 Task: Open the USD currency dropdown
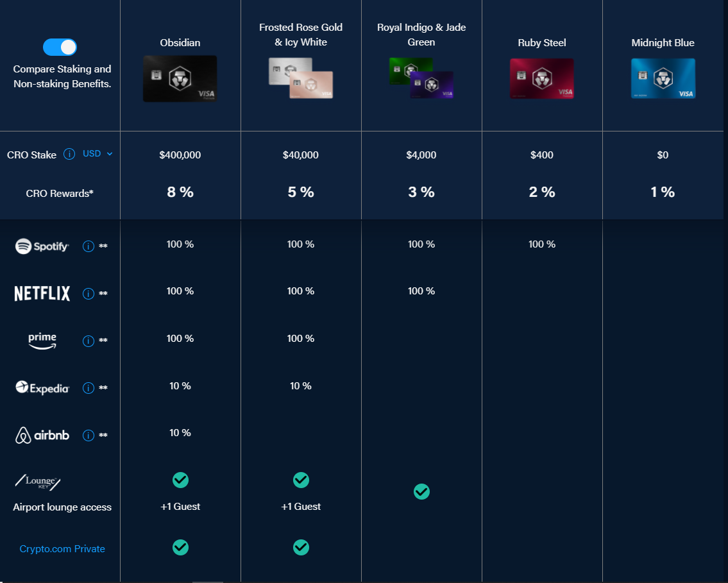click(x=97, y=154)
